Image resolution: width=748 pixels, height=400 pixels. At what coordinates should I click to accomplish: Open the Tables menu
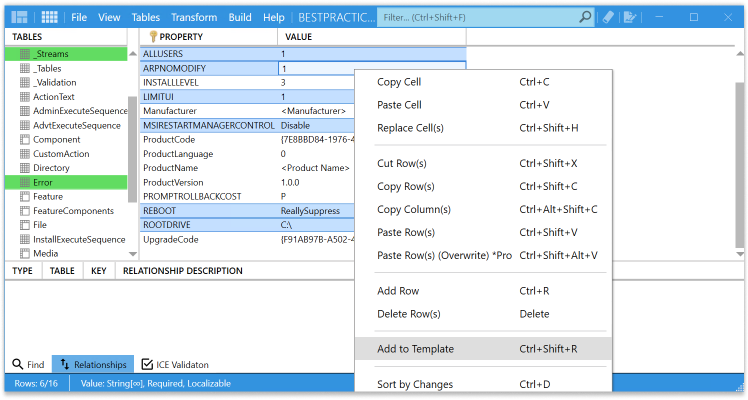[145, 17]
